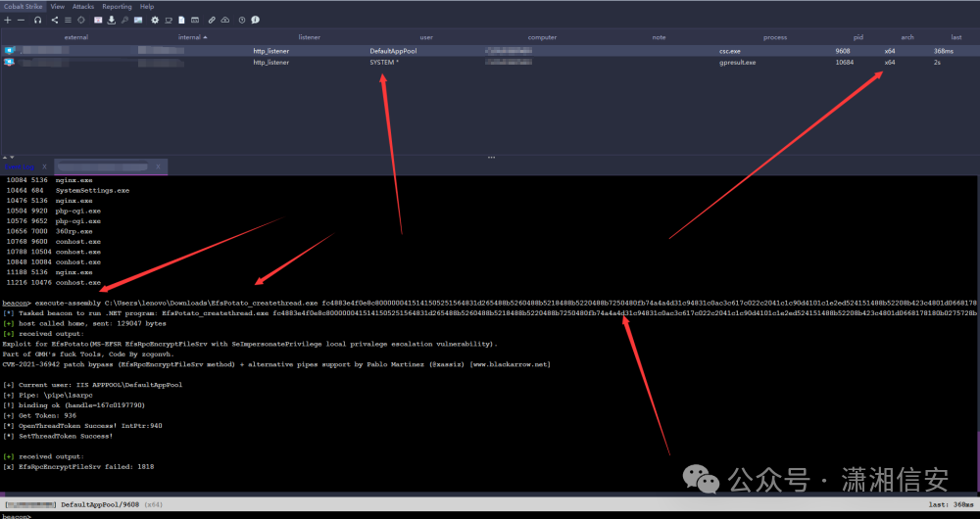This screenshot has height=519, width=980.
Task: Sort sessions by note column
Action: pyautogui.click(x=659, y=37)
